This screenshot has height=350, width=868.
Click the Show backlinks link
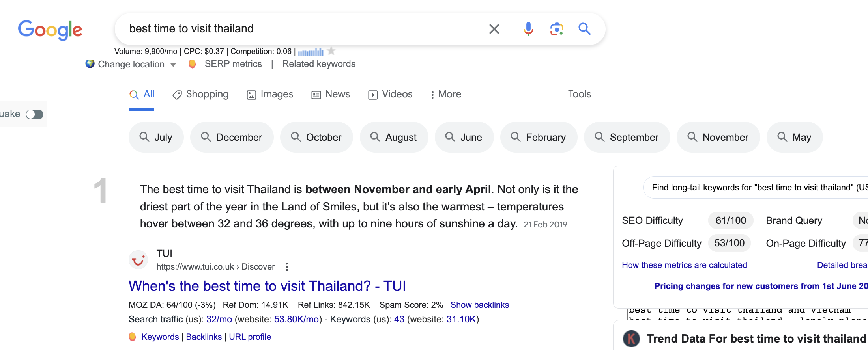click(479, 305)
